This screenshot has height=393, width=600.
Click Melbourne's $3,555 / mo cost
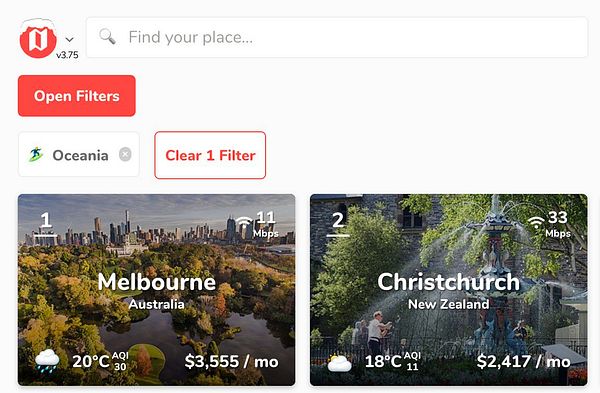coord(232,361)
